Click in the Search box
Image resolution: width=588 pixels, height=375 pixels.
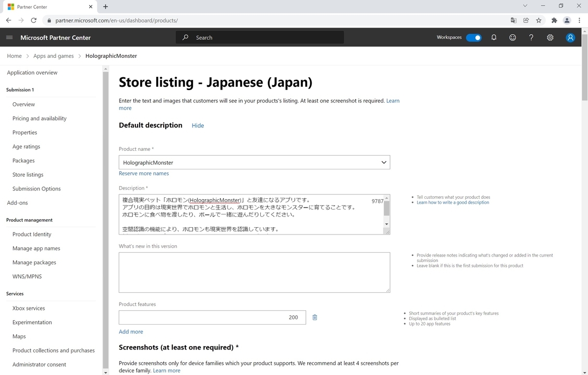[260, 37]
